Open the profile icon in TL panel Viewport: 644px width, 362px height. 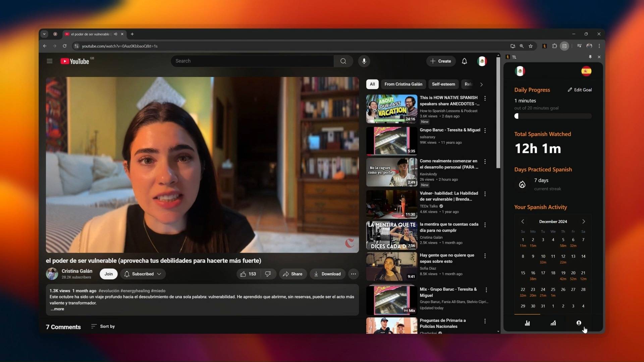tap(579, 323)
